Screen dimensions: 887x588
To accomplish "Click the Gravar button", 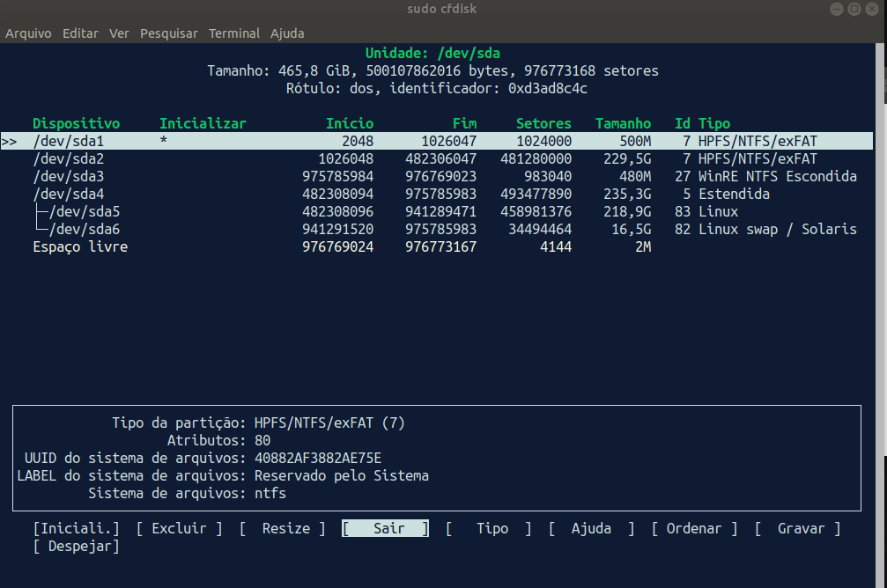I will point(798,529).
